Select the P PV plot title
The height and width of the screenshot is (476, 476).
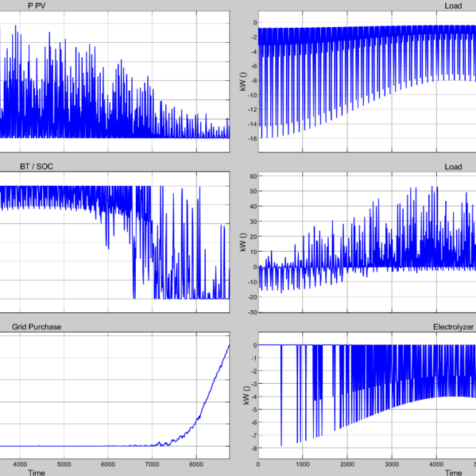pos(36,6)
